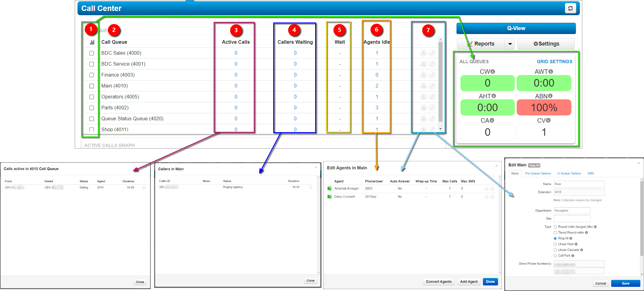Open agents icon for Queue Status Queue (4020)
Viewport: 644px width, 291px height.
point(423,119)
